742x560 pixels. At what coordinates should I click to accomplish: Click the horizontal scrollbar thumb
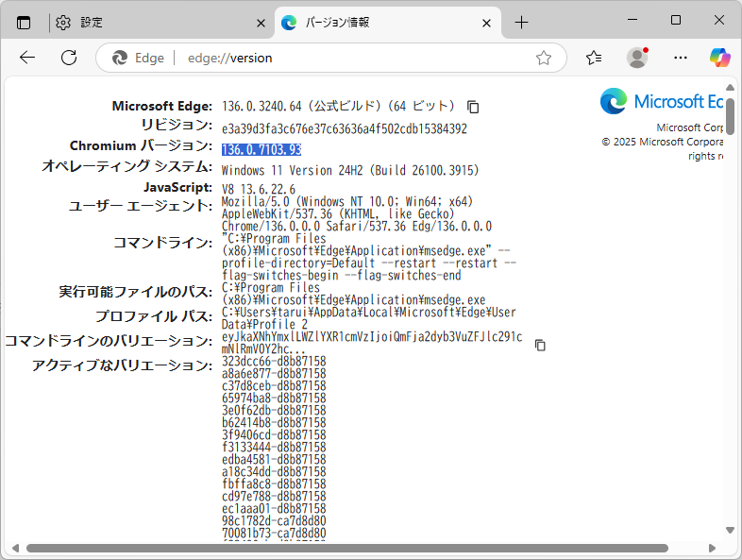[347, 548]
